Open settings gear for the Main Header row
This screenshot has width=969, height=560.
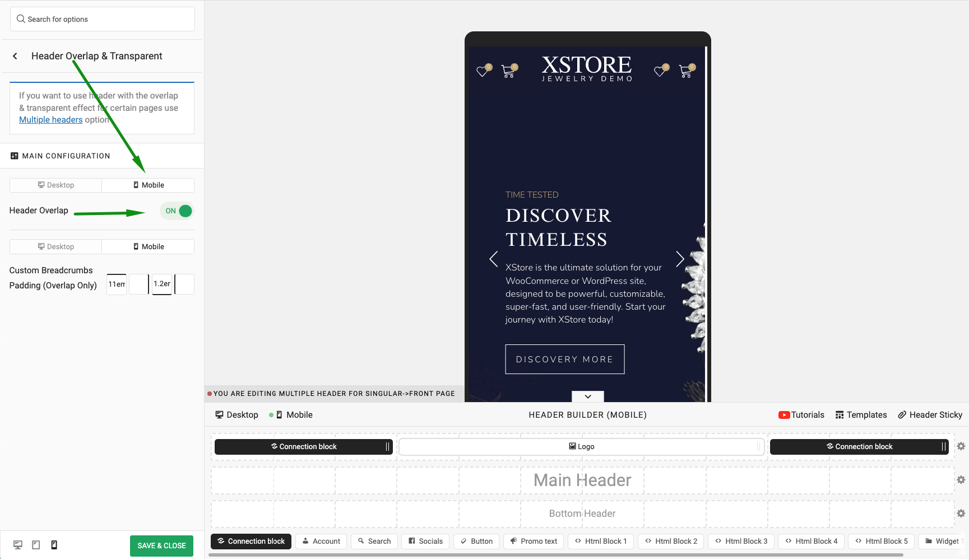coord(961,480)
